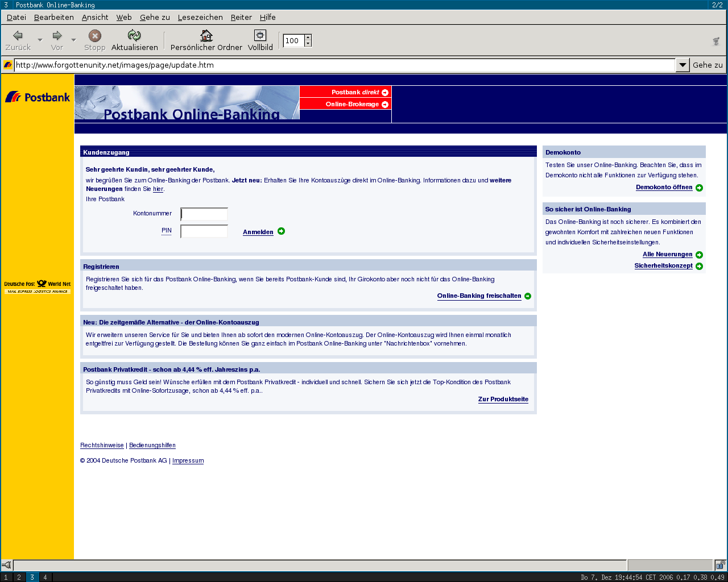Screen dimensions: 728x582
Task: Click the Kundenzugang section header
Action: click(308, 152)
